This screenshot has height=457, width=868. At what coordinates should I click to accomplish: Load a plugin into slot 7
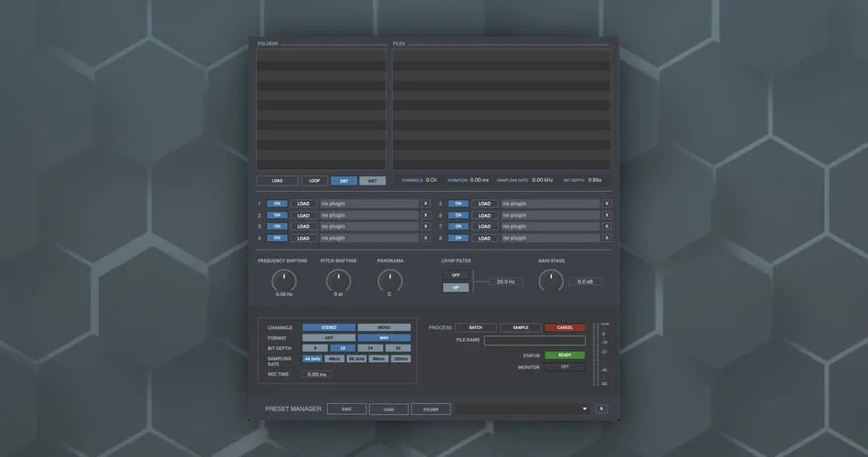pos(484,226)
